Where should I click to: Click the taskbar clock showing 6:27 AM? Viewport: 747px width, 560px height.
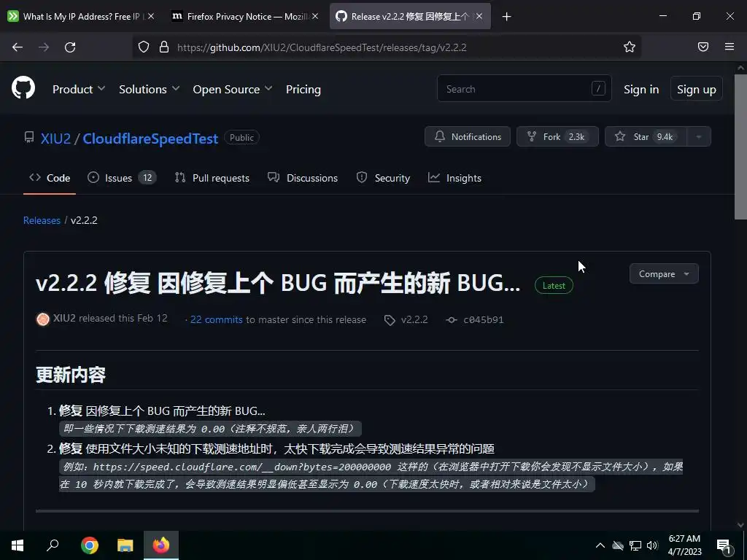(684, 545)
